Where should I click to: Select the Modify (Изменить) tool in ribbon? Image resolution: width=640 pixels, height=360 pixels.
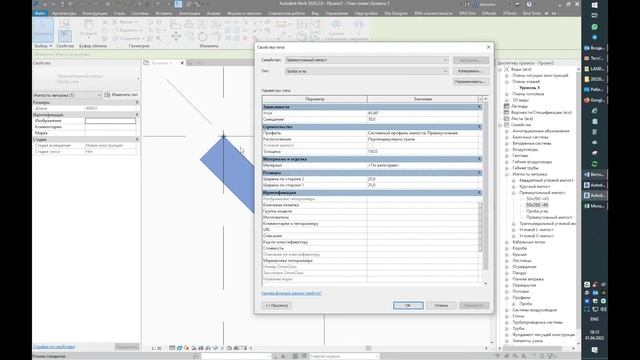43,29
